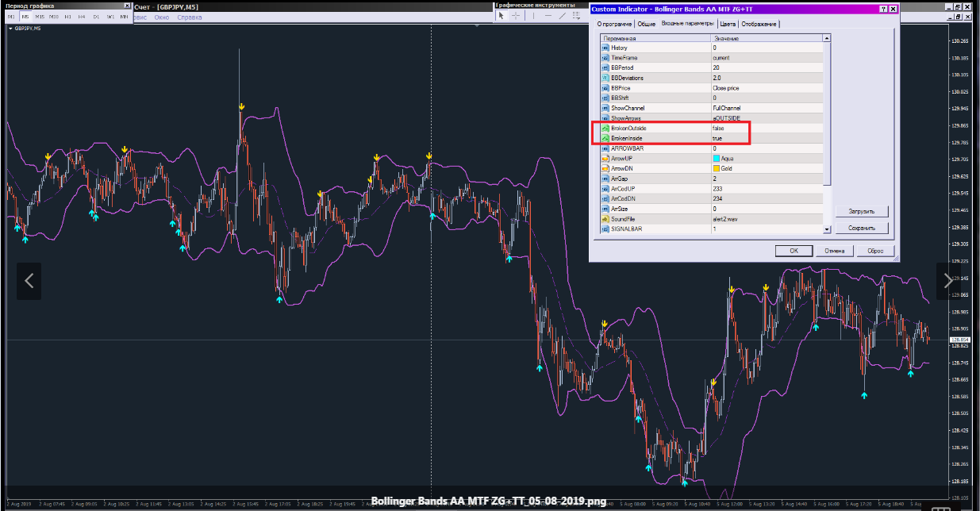Switch to the Цвета tab

tap(728, 24)
